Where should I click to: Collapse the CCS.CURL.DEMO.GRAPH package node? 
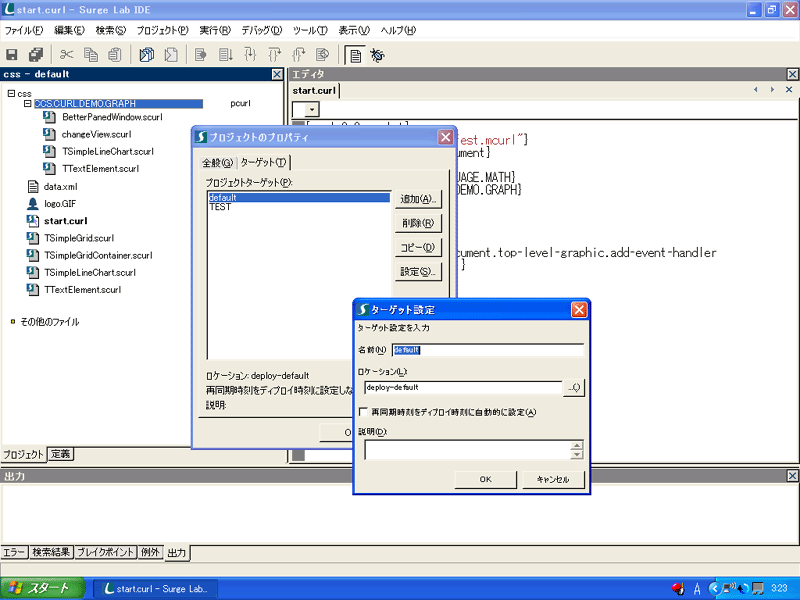click(x=28, y=104)
